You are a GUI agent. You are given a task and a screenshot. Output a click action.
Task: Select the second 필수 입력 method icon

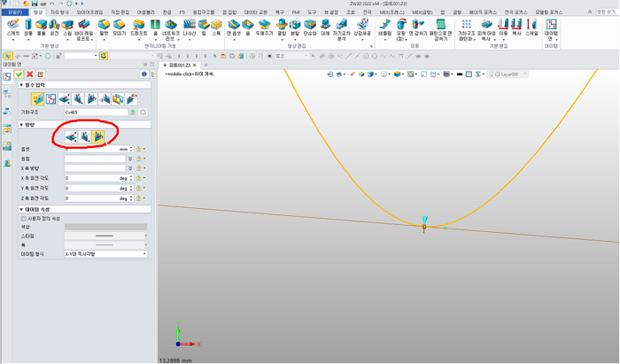[51, 99]
